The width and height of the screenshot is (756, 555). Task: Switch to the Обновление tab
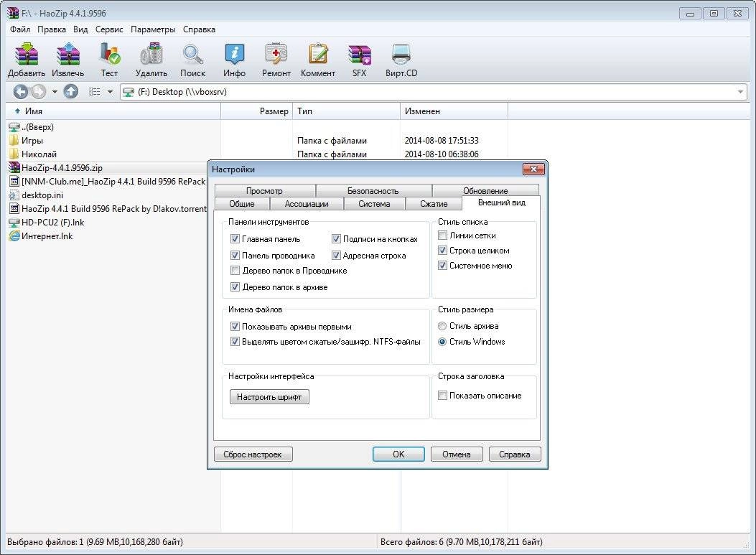(x=485, y=190)
